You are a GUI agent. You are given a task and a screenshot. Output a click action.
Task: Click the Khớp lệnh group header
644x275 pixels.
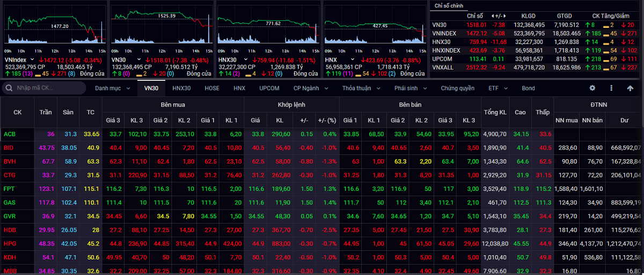point(291,106)
